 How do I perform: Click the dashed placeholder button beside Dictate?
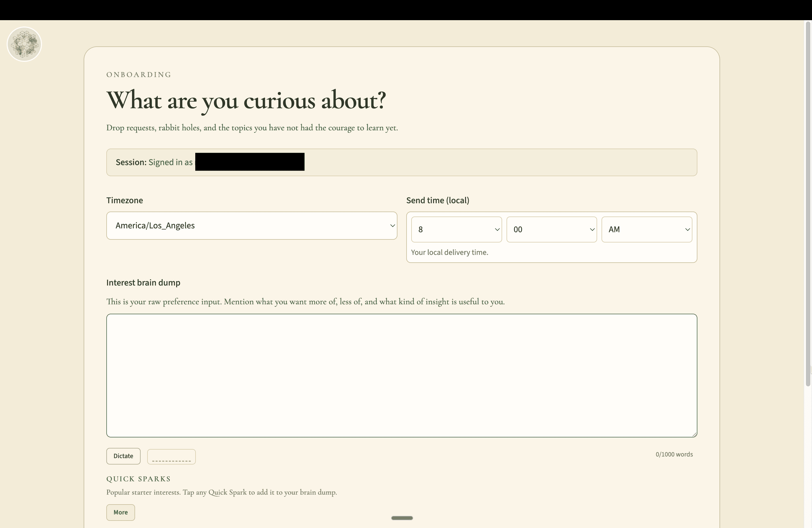click(171, 456)
